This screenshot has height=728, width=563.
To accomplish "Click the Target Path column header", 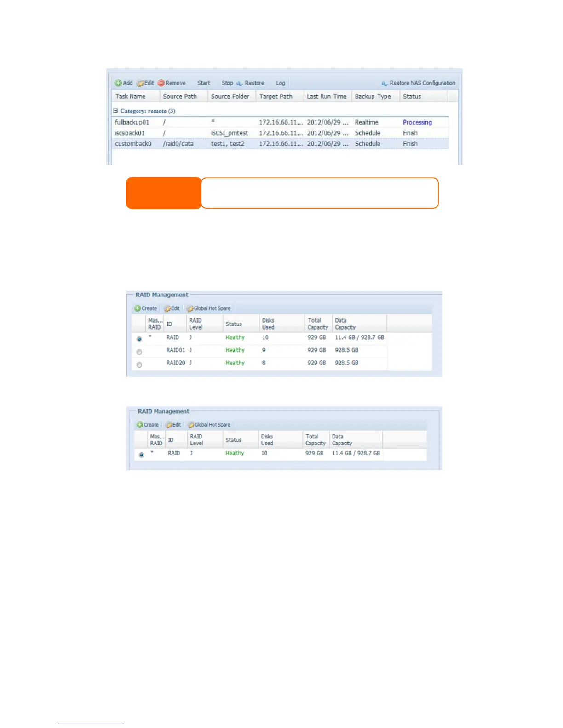I will tap(280, 96).
